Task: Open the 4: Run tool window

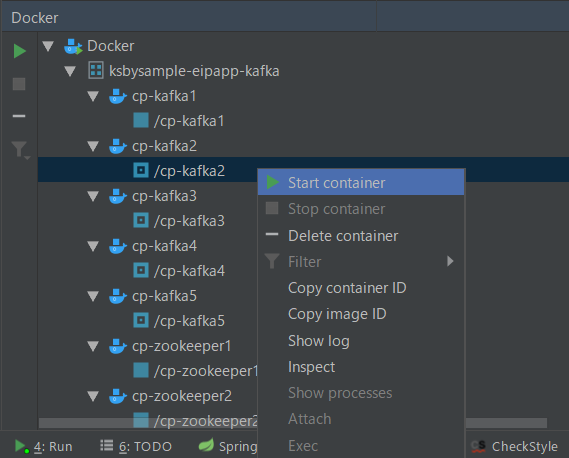Action: tap(44, 446)
